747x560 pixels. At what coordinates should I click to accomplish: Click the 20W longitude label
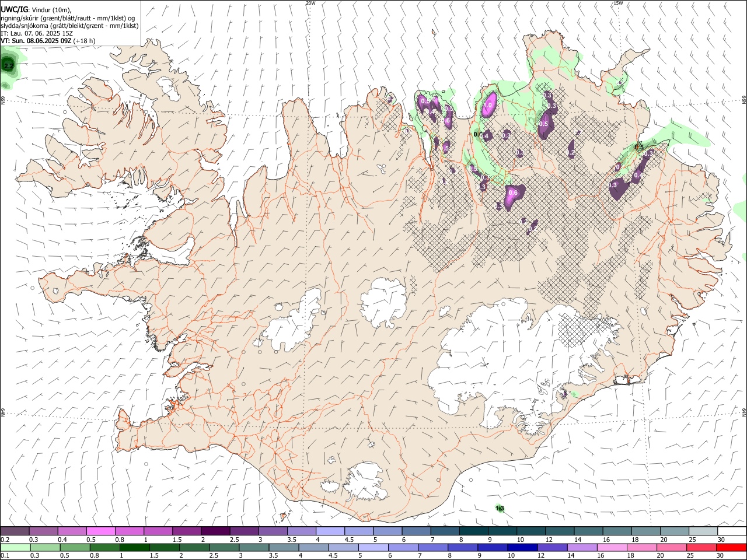tap(310, 3)
